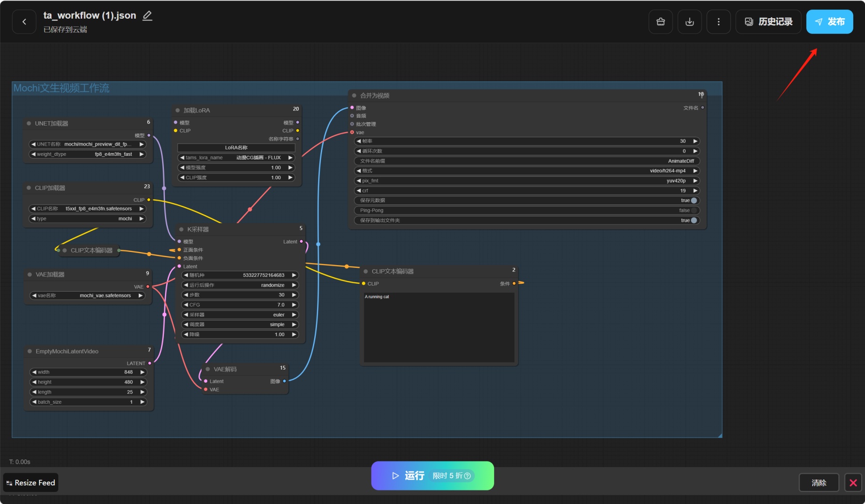Click the 已保存到云端 status text
Screen dimensions: 865x504
[65, 29]
